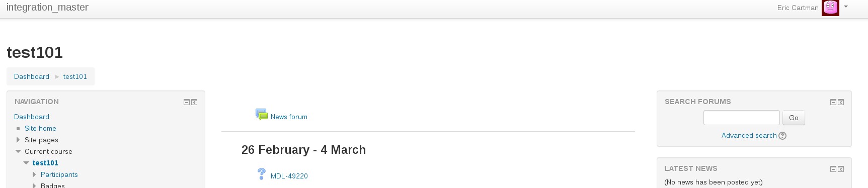
Task: Open the user menu dropdown arrow
Action: click(x=846, y=7)
